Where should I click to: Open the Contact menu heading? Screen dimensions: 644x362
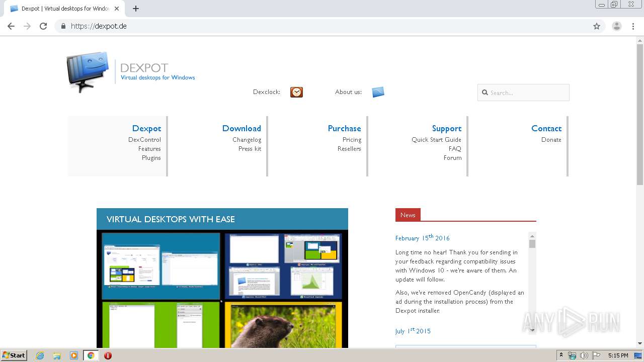[546, 128]
